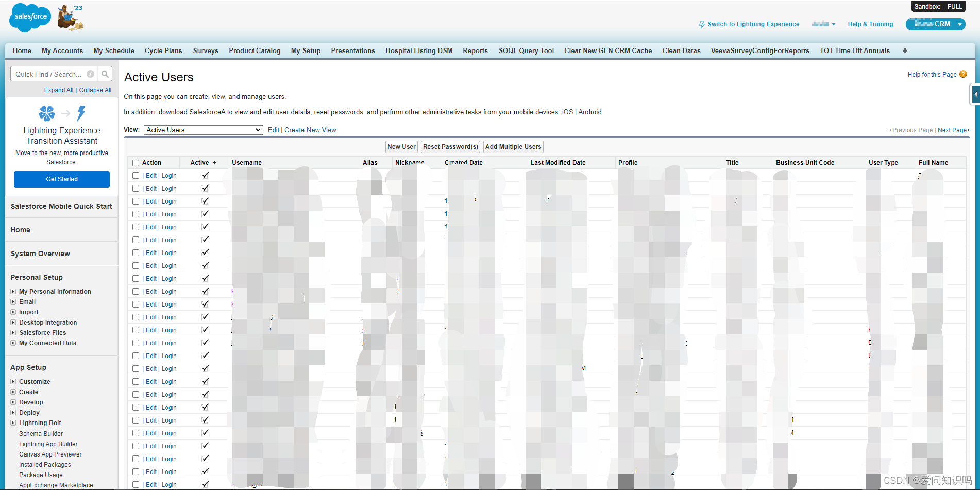Click the Get Started button
Image resolution: width=980 pixels, height=490 pixels.
point(62,179)
